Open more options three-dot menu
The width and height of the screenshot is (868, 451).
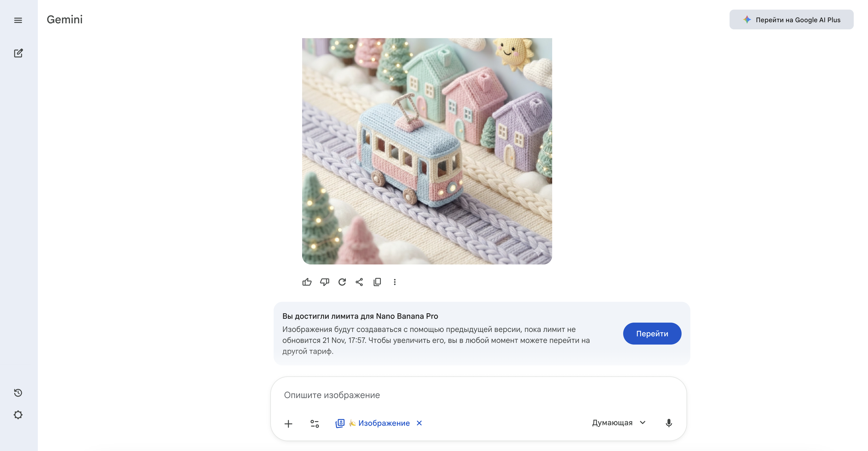tap(395, 282)
